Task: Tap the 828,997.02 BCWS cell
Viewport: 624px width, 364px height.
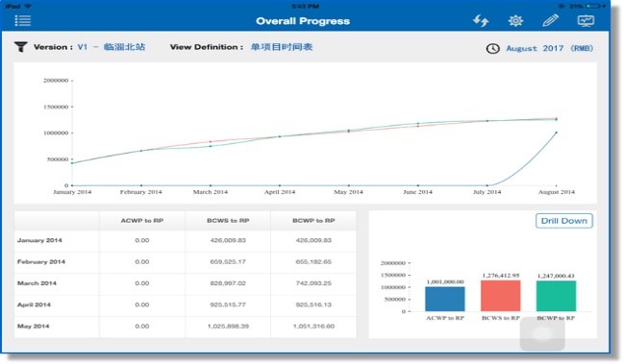Action: [228, 283]
